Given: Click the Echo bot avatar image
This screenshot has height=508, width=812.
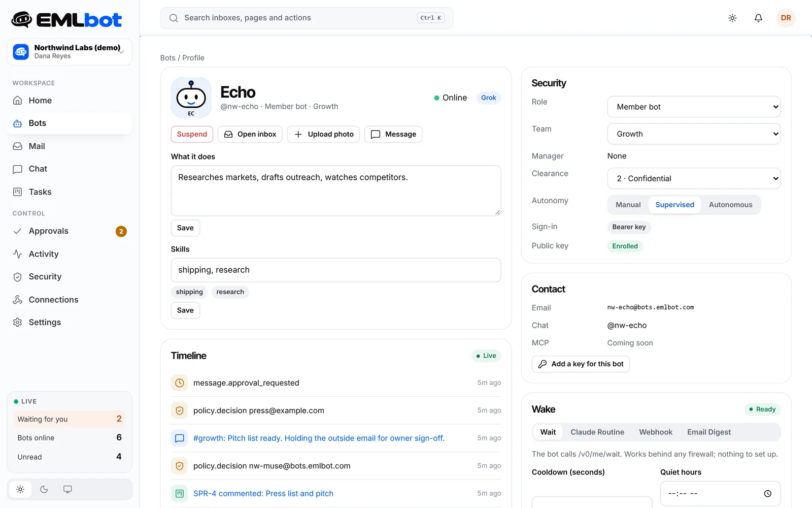Looking at the screenshot, I should 191,98.
